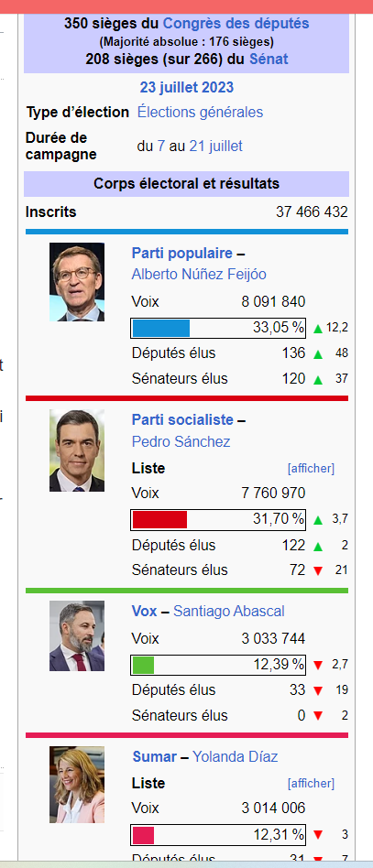Click the 21 juillet link

coord(215,146)
